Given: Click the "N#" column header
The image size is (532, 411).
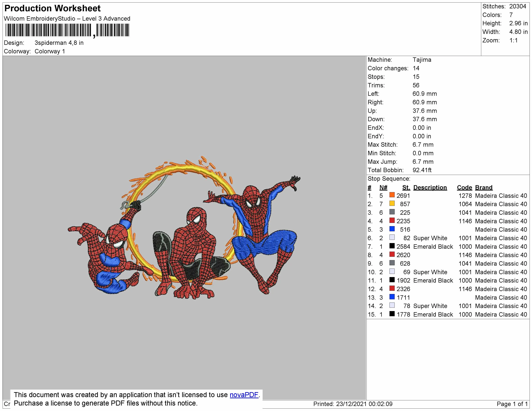Looking at the screenshot, I should point(383,187).
